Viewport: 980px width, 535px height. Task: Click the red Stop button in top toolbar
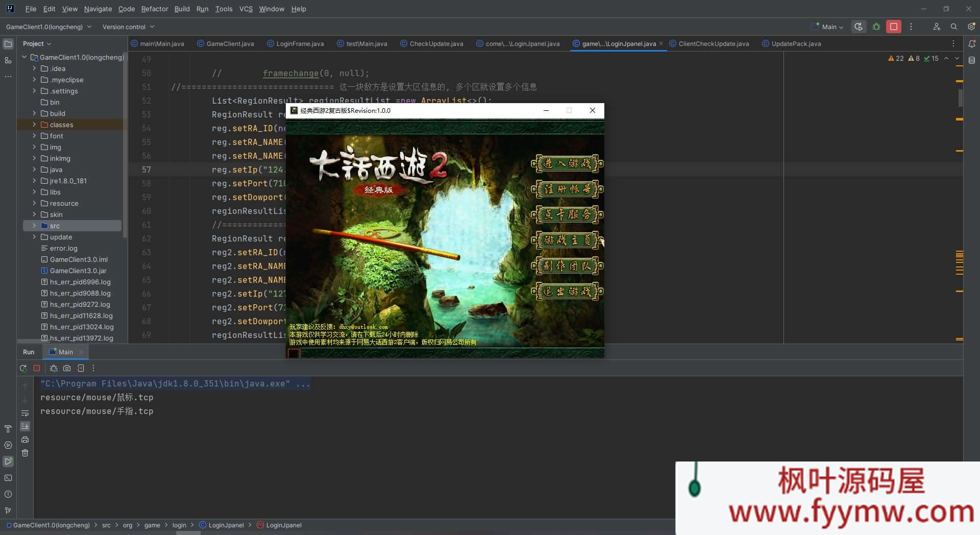pyautogui.click(x=893, y=27)
